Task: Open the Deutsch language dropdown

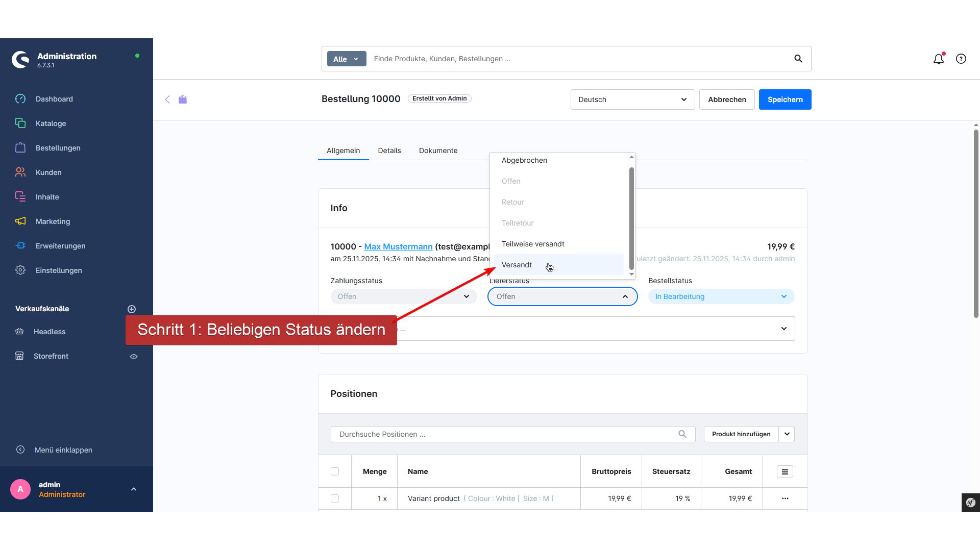Action: tap(632, 99)
